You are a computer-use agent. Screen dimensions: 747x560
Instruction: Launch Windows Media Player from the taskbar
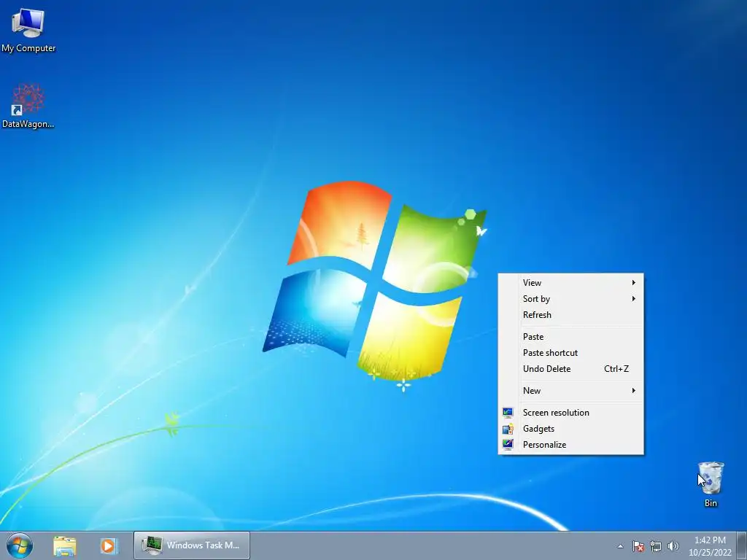click(x=109, y=545)
